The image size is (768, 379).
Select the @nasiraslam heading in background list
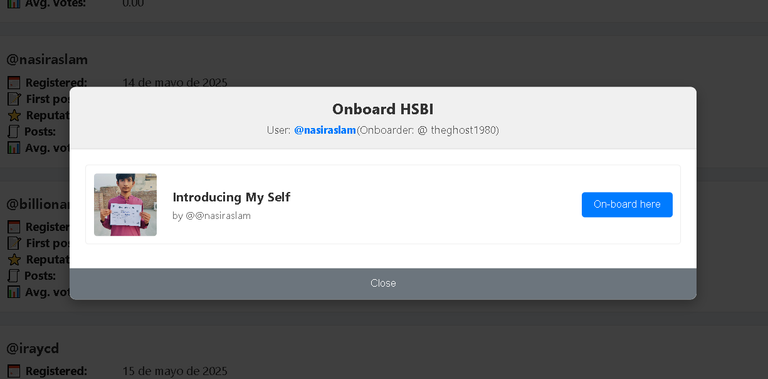pos(47,60)
